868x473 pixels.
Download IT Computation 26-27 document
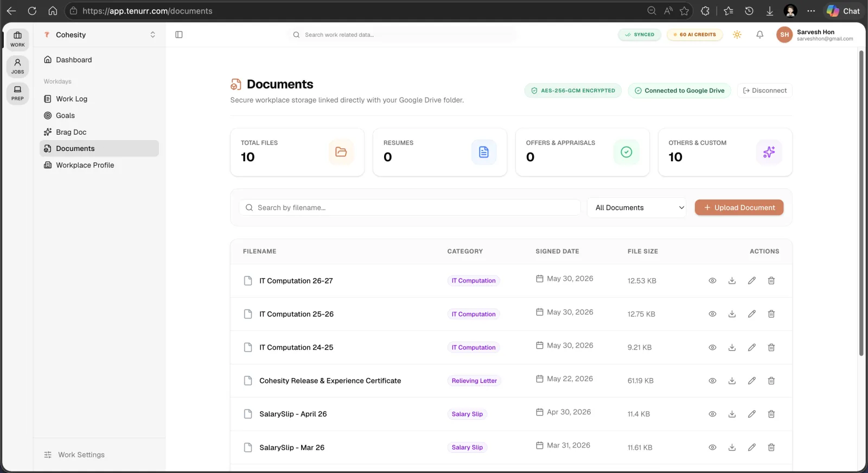[x=732, y=281]
